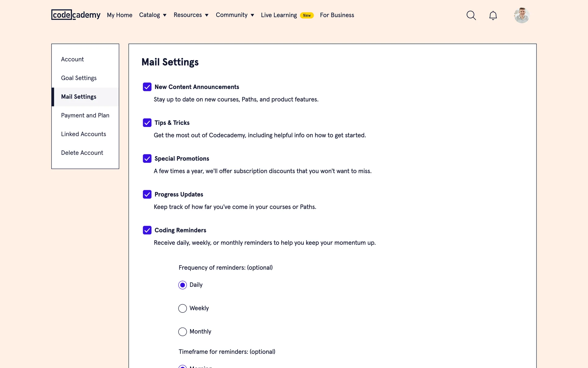The height and width of the screenshot is (368, 588).
Task: Select Weekly reminder frequency
Action: click(x=183, y=308)
